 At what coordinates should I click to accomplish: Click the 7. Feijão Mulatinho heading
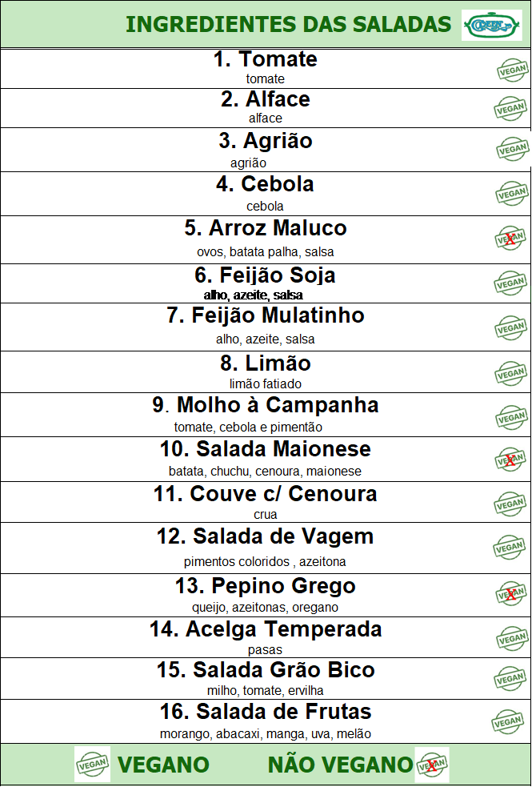266,315
